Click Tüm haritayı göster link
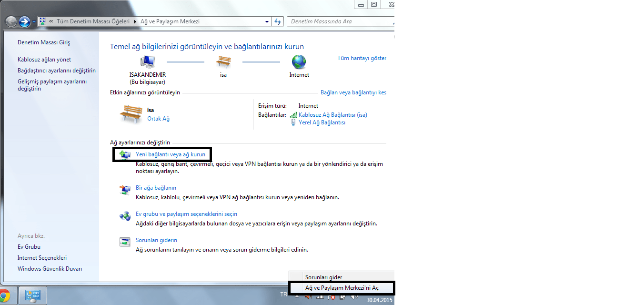This screenshot has height=305, width=644. (362, 58)
